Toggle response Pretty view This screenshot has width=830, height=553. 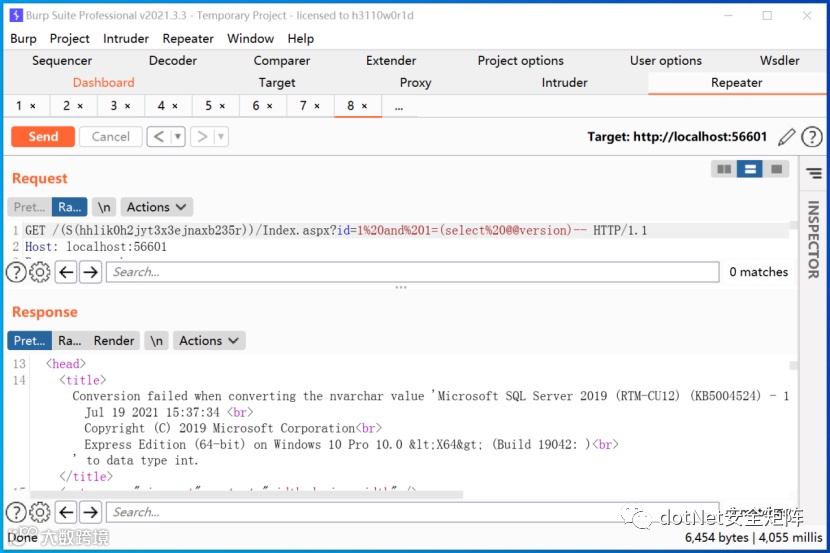coord(30,341)
